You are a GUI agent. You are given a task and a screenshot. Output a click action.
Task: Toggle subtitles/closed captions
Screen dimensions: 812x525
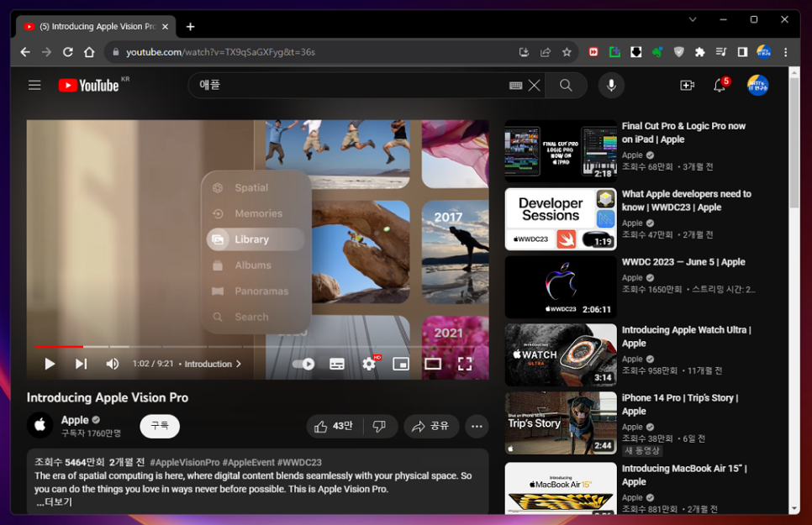pos(336,364)
